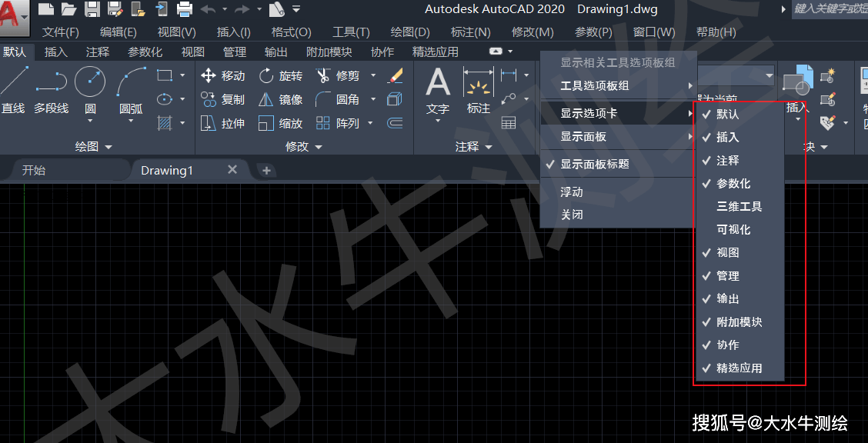This screenshot has height=443, width=868.
Task: Select the Polyline (多段线) tool
Action: [x=52, y=89]
